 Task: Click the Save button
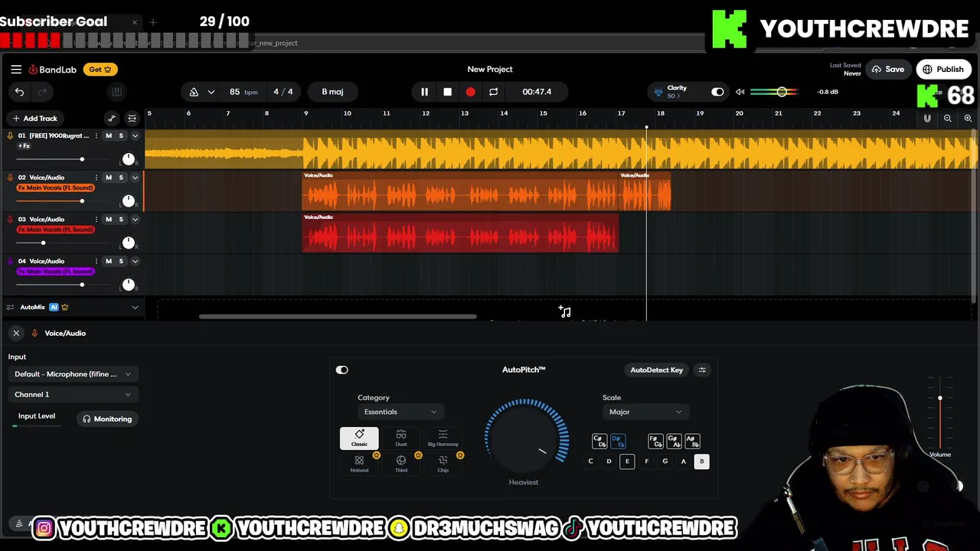(888, 70)
